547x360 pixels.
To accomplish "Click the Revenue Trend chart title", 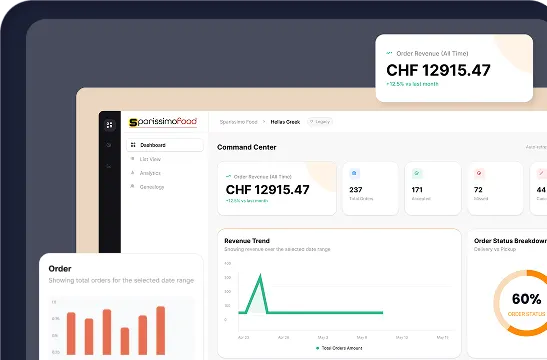I will 247,241.
